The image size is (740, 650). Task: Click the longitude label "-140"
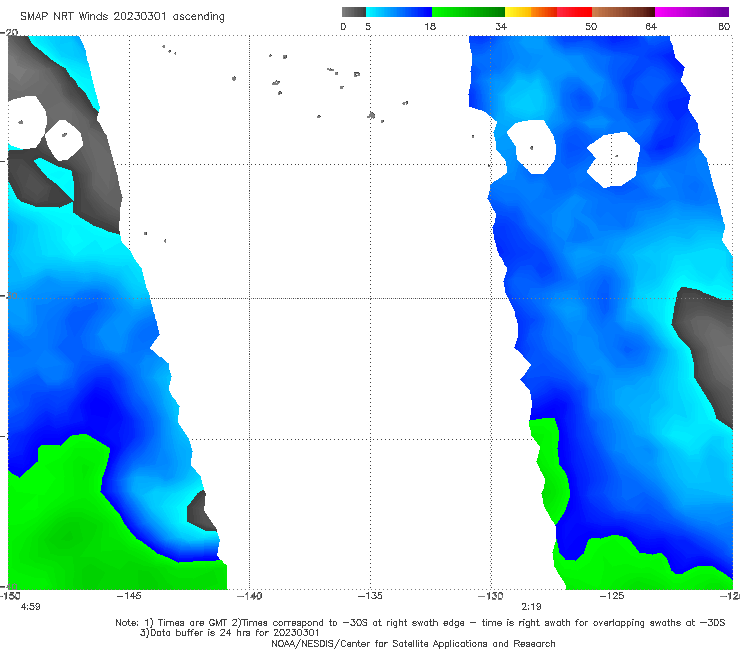point(249,596)
